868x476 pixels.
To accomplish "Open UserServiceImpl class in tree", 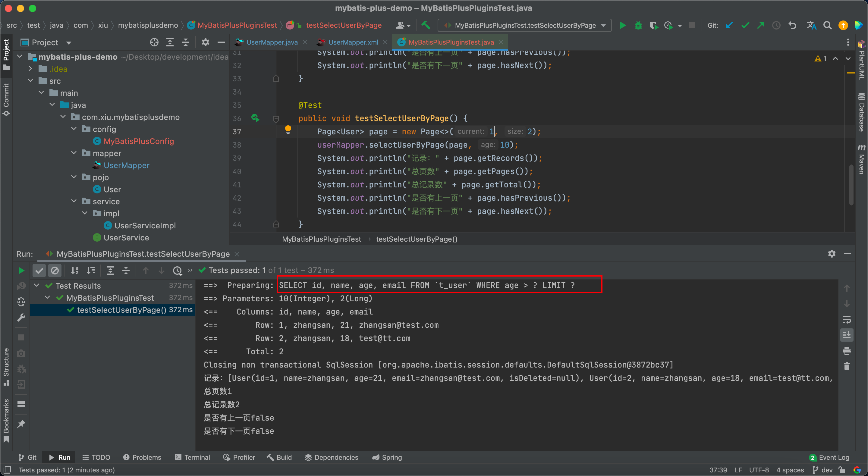I will (x=145, y=225).
